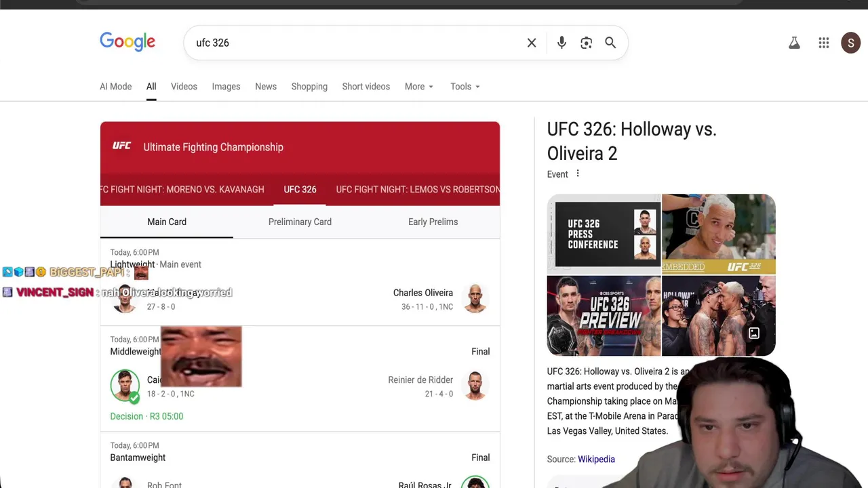Open the Images results tab
Image resolution: width=868 pixels, height=488 pixels.
pyautogui.click(x=226, y=86)
